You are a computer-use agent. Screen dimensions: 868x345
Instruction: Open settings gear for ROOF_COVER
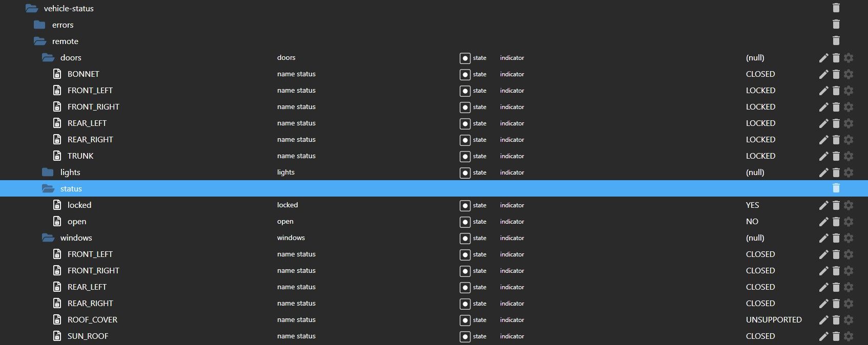[x=849, y=320]
